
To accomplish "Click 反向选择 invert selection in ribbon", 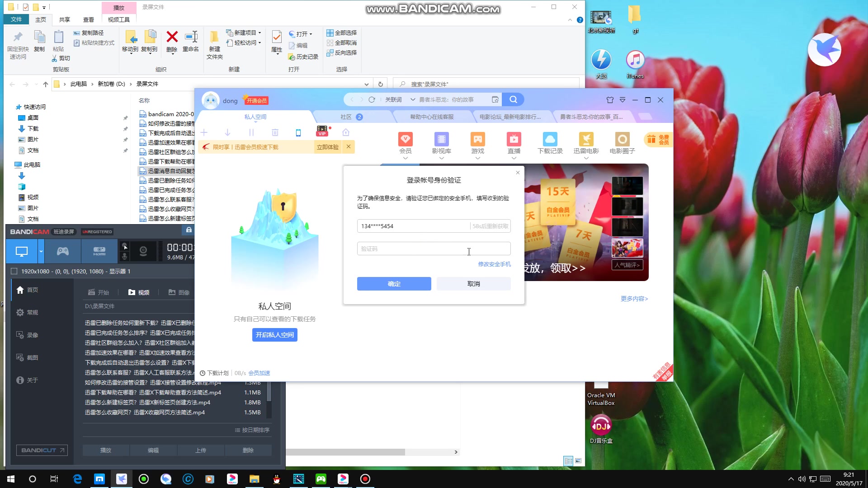I will pyautogui.click(x=342, y=52).
